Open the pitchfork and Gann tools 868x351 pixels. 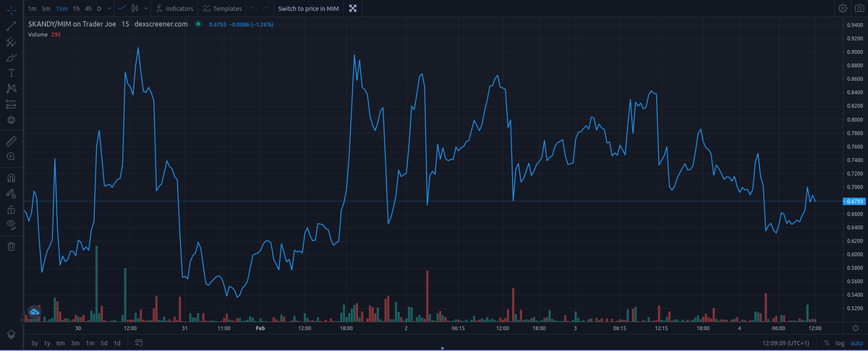click(x=11, y=41)
